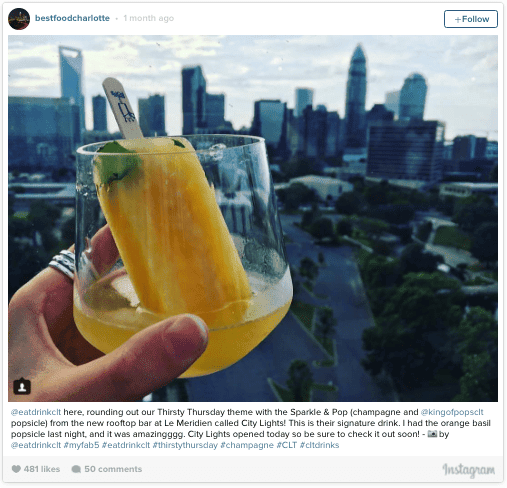This screenshot has height=488, width=507.
Task: Open @eatdrinkclt mention at caption start
Action: click(x=36, y=412)
